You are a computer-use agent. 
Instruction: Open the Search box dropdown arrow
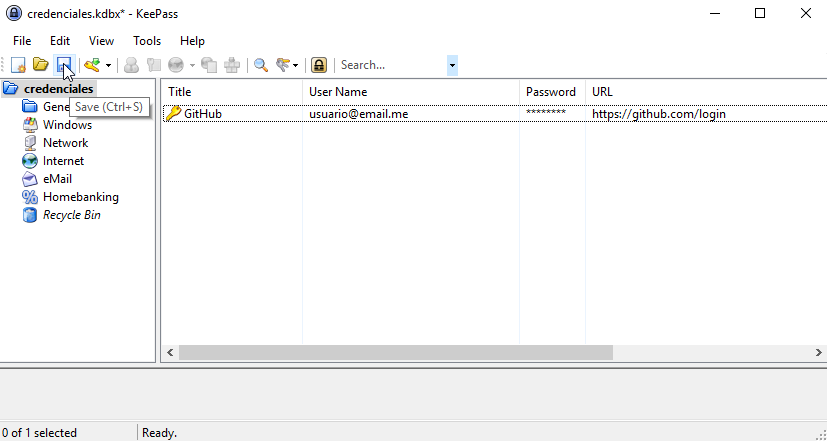pos(452,65)
